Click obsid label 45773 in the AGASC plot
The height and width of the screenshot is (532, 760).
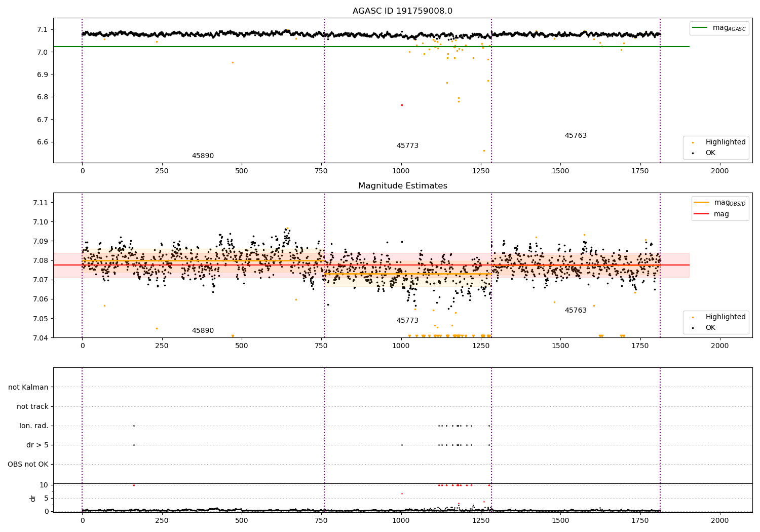tap(407, 146)
